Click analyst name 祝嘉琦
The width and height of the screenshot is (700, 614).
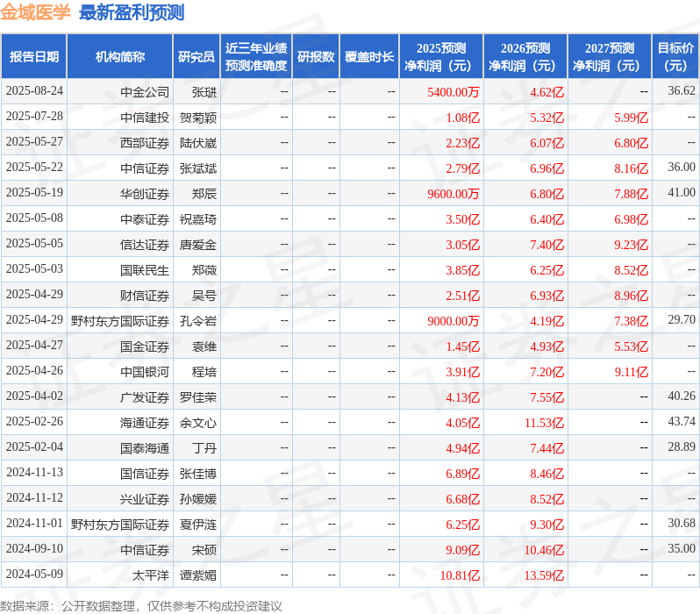[x=197, y=219]
